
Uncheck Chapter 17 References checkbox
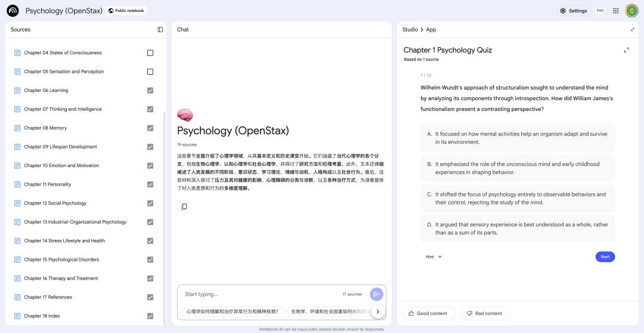point(150,297)
